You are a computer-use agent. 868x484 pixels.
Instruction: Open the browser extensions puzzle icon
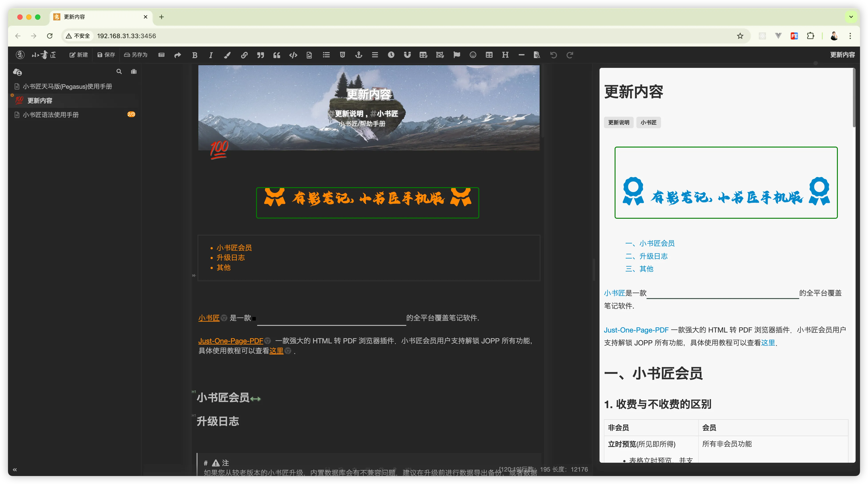pos(810,36)
